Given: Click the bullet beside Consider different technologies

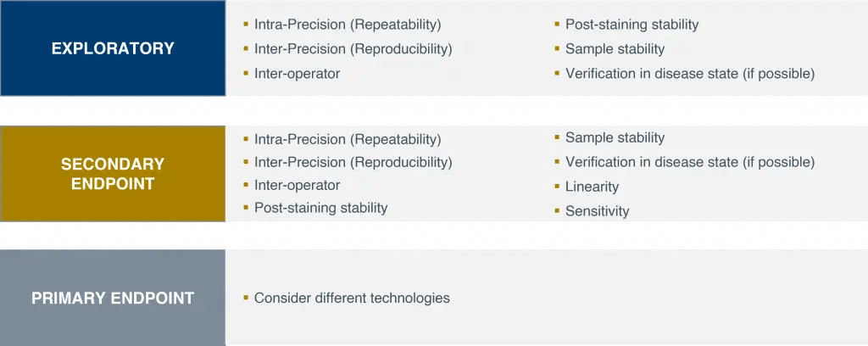Looking at the screenshot, I should tap(246, 298).
